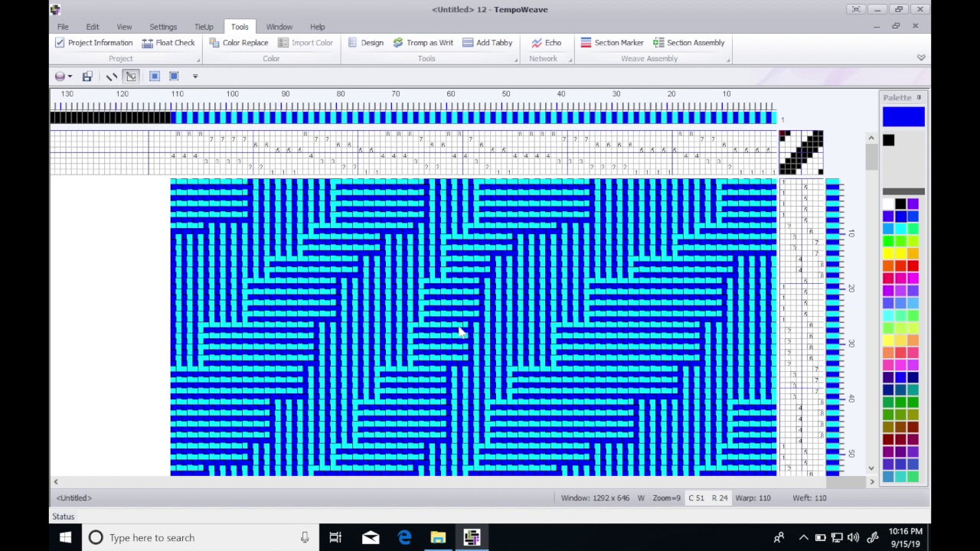Click the black-and-white tie-up grid
Screen dimensions: 980x551
click(801, 152)
